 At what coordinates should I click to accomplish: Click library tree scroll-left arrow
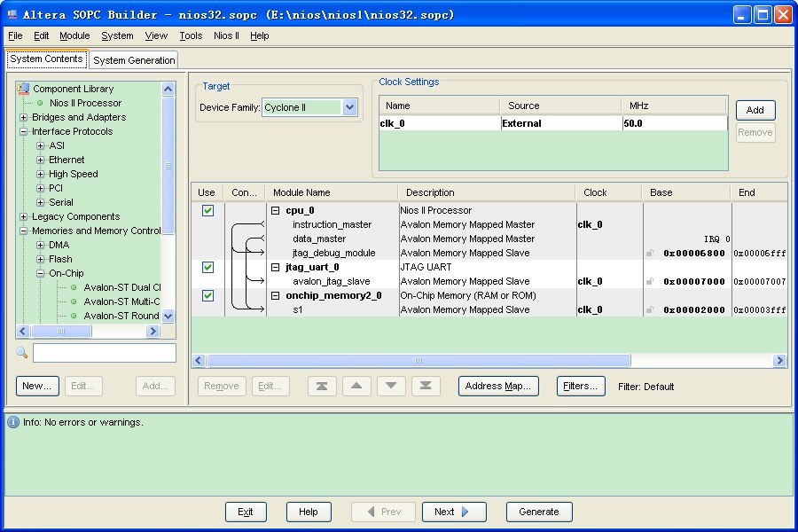(x=23, y=332)
